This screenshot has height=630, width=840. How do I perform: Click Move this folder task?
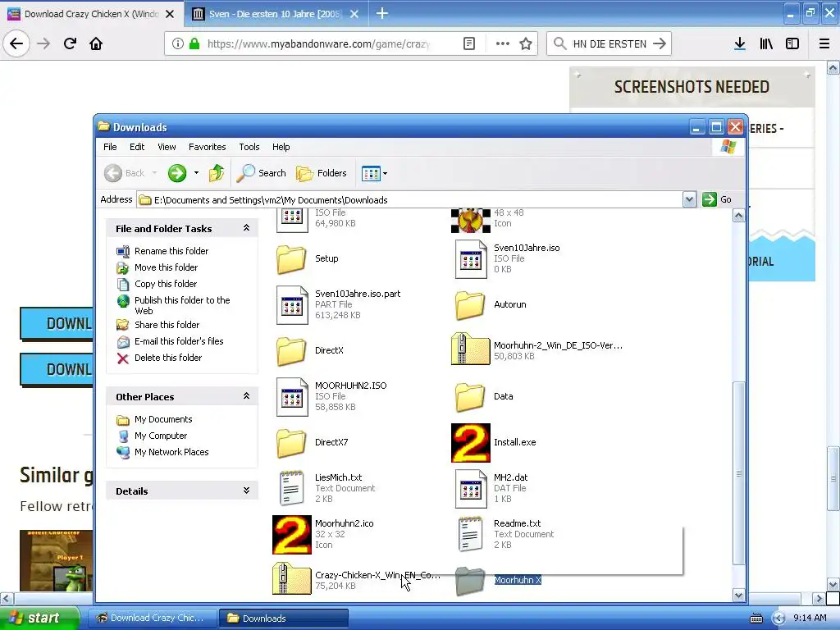point(166,267)
